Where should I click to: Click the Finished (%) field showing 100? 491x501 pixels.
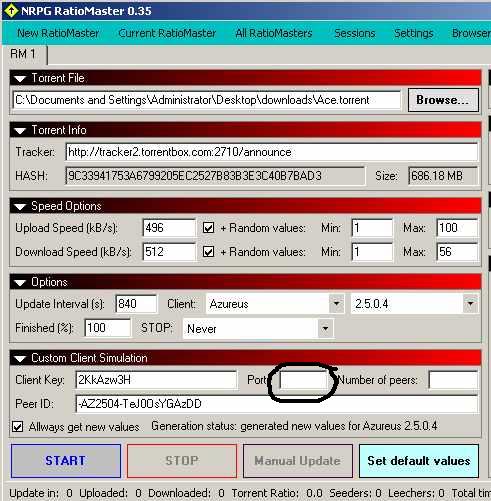point(108,328)
